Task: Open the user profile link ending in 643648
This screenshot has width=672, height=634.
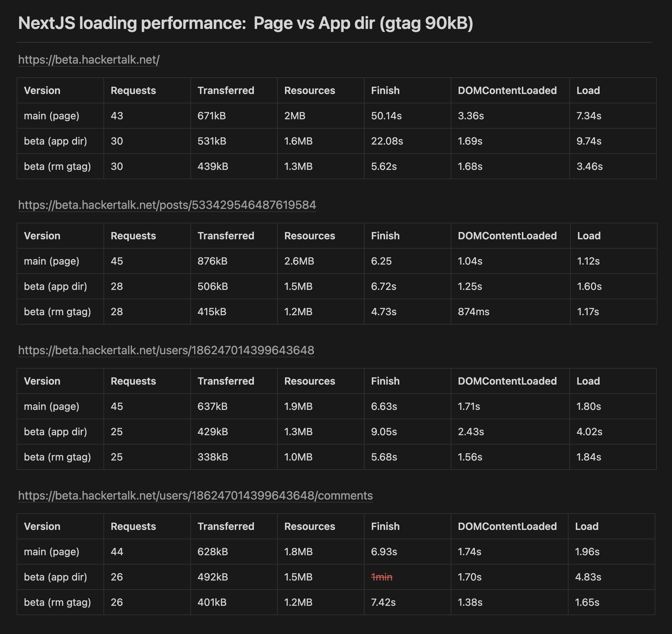Action: tap(166, 350)
